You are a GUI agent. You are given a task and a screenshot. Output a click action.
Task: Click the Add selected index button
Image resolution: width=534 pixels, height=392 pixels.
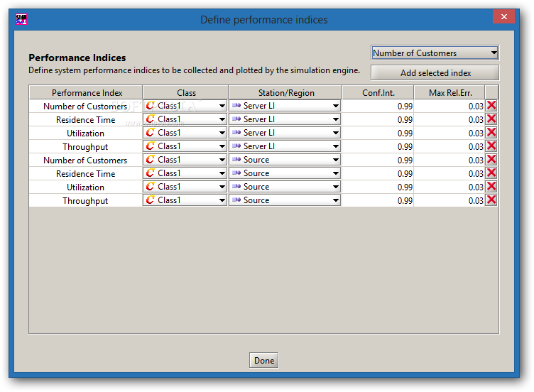[x=435, y=73]
